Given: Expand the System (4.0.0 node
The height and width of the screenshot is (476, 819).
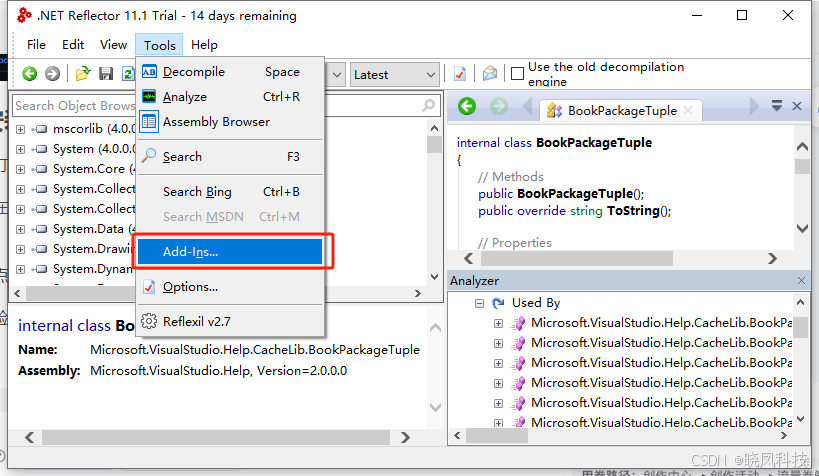Looking at the screenshot, I should 20,149.
